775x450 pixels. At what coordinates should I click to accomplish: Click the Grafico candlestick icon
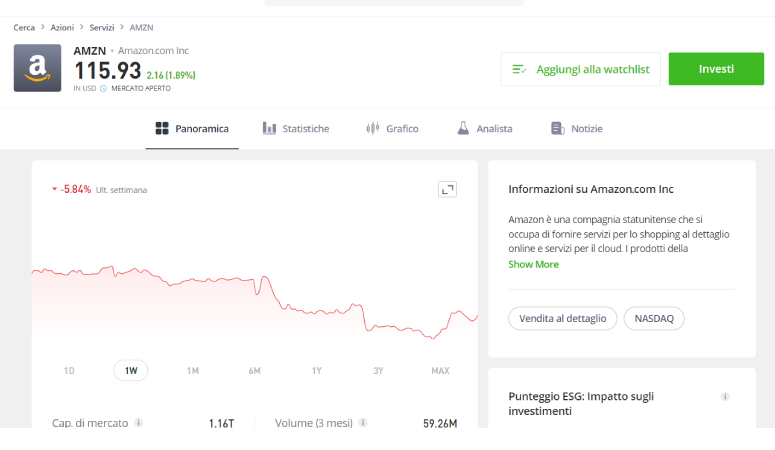click(373, 129)
